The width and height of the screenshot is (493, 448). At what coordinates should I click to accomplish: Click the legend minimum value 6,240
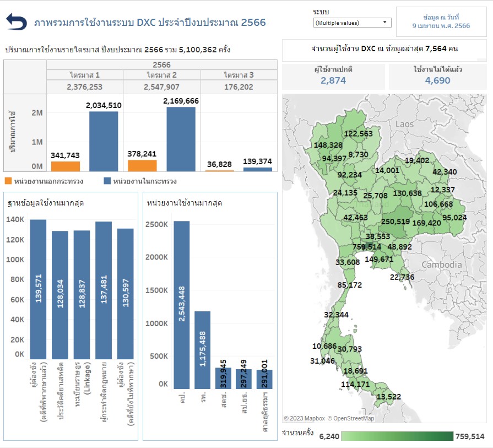(329, 436)
